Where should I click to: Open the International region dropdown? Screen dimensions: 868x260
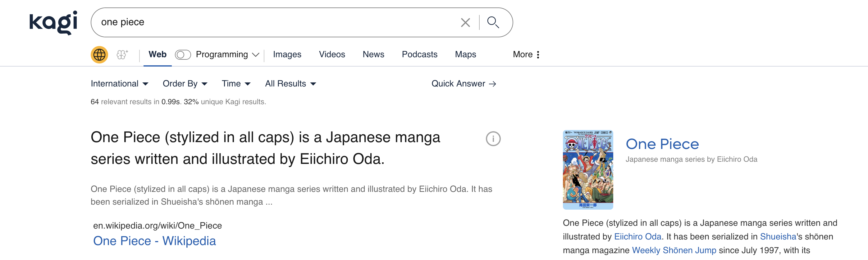point(119,84)
